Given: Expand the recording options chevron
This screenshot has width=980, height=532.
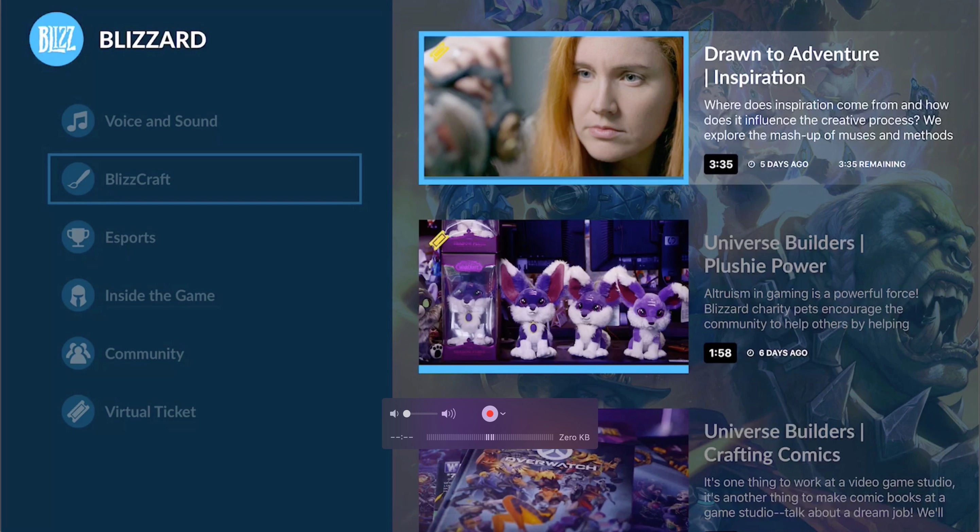Looking at the screenshot, I should point(503,414).
